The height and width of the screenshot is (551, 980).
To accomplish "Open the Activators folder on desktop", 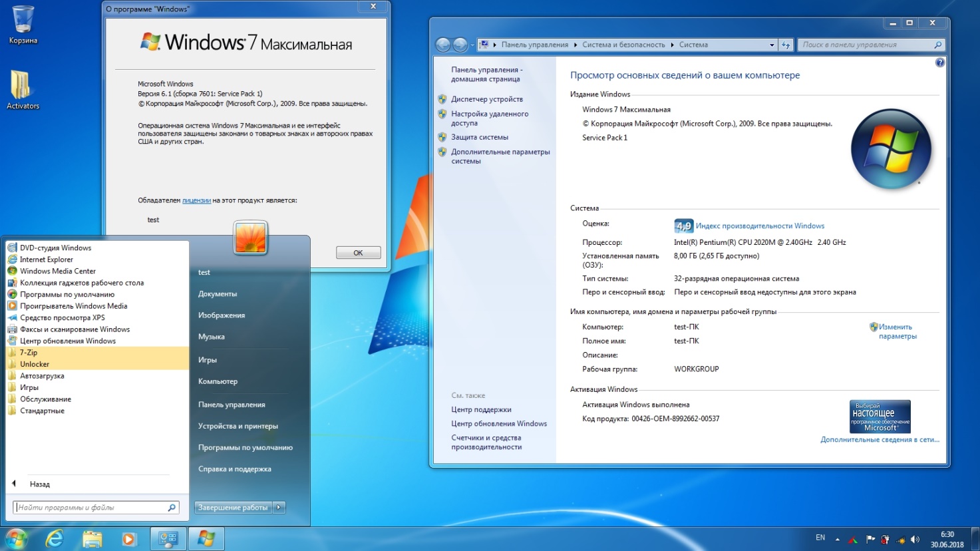I will point(23,89).
